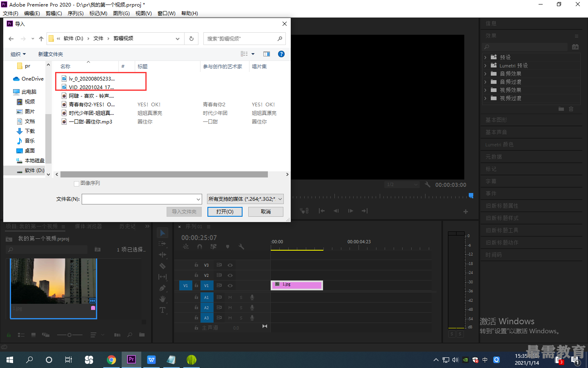This screenshot has height=368, width=588.
Task: Open view options dropdown in import dialog
Action: [253, 54]
